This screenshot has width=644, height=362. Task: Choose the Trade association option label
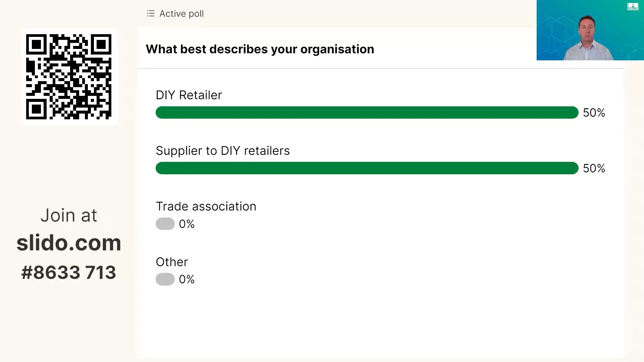pos(206,206)
